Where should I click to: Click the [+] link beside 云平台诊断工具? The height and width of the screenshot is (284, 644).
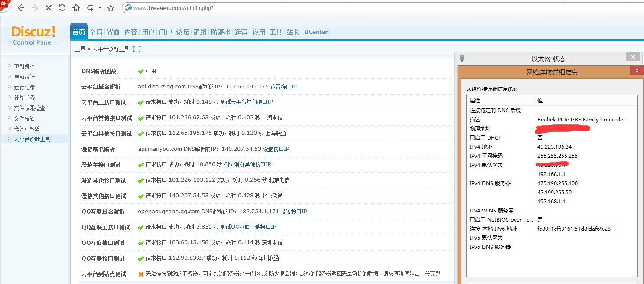[x=137, y=49]
